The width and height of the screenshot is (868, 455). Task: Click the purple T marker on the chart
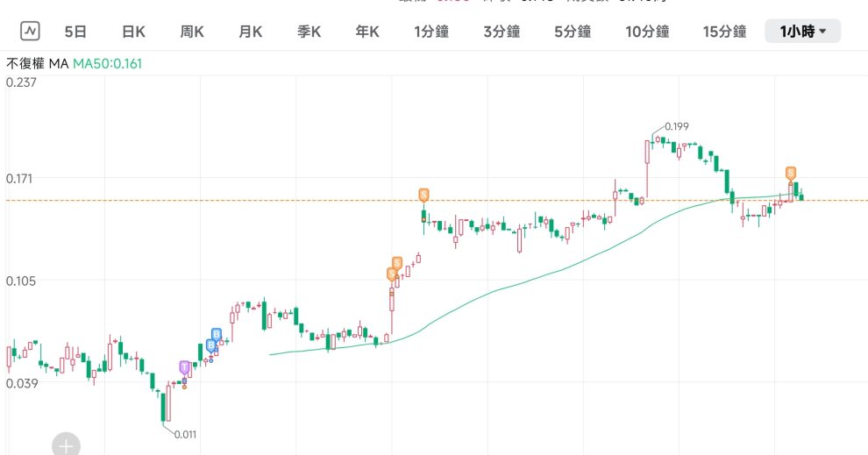184,367
